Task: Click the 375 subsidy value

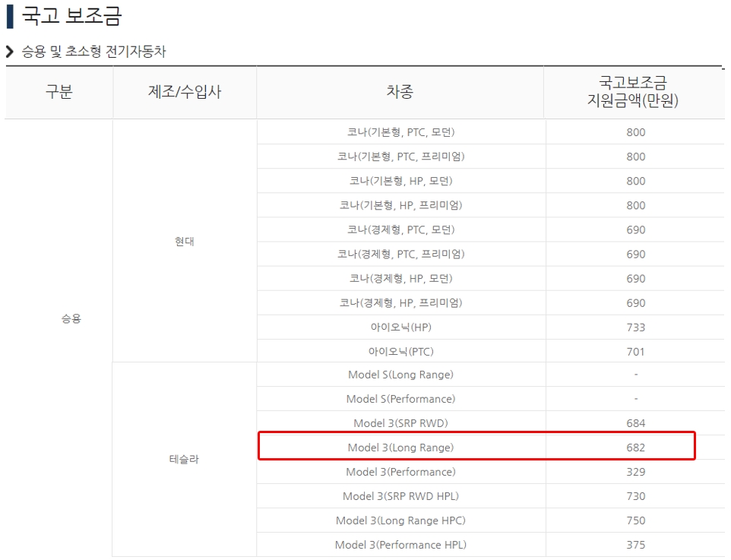Action: (636, 545)
